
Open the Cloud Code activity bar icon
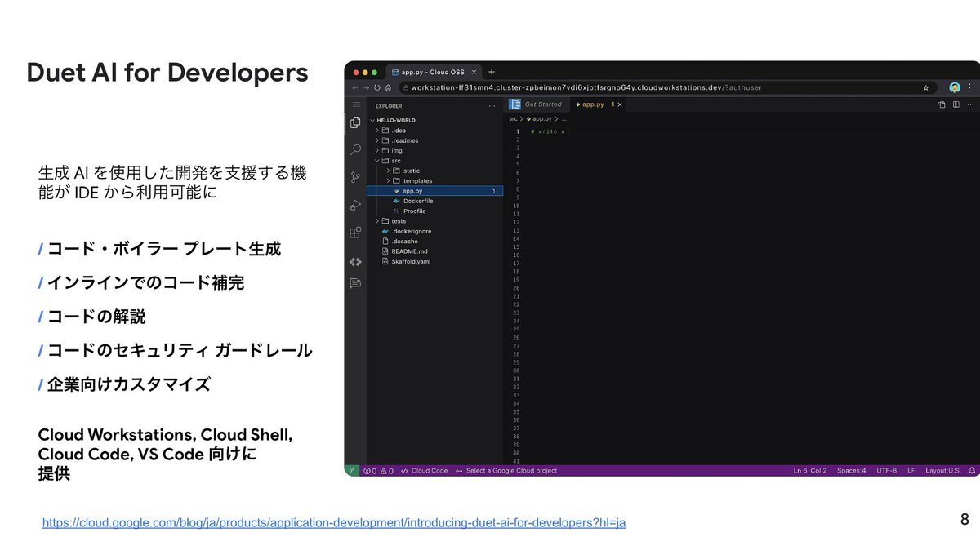tap(355, 262)
